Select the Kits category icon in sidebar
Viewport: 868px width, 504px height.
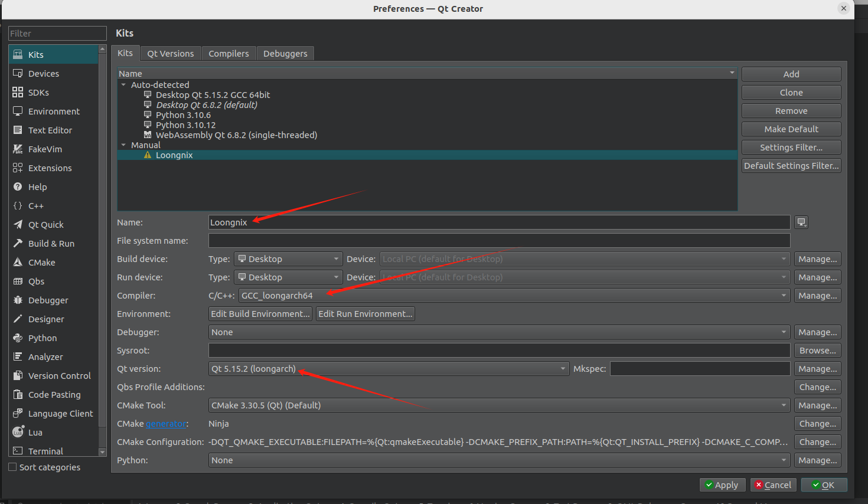point(18,54)
